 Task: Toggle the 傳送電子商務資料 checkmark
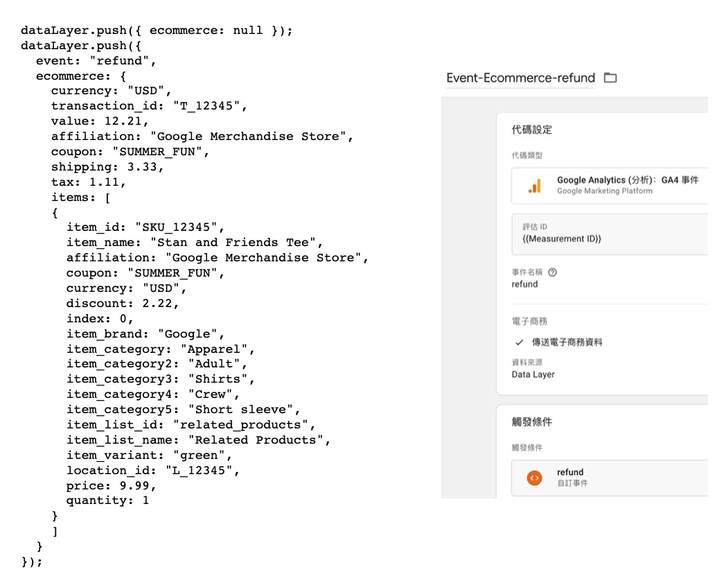click(x=519, y=342)
